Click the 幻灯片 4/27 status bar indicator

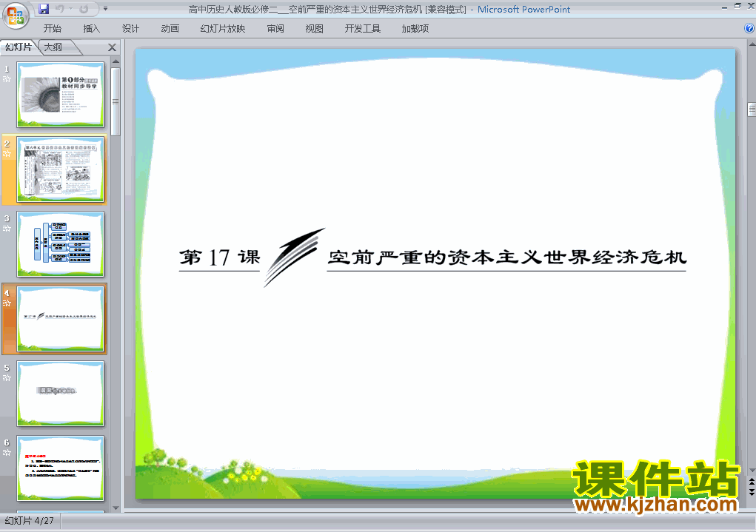click(x=30, y=521)
